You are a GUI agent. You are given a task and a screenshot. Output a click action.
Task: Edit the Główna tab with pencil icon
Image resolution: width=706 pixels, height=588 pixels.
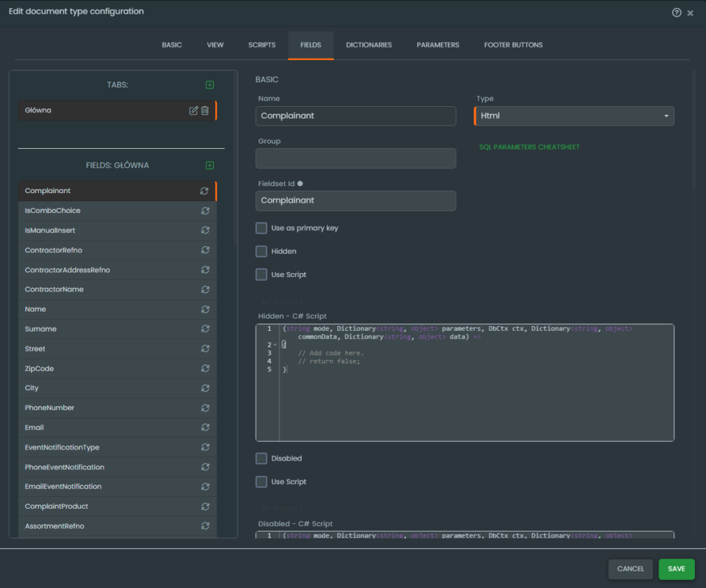pos(194,111)
